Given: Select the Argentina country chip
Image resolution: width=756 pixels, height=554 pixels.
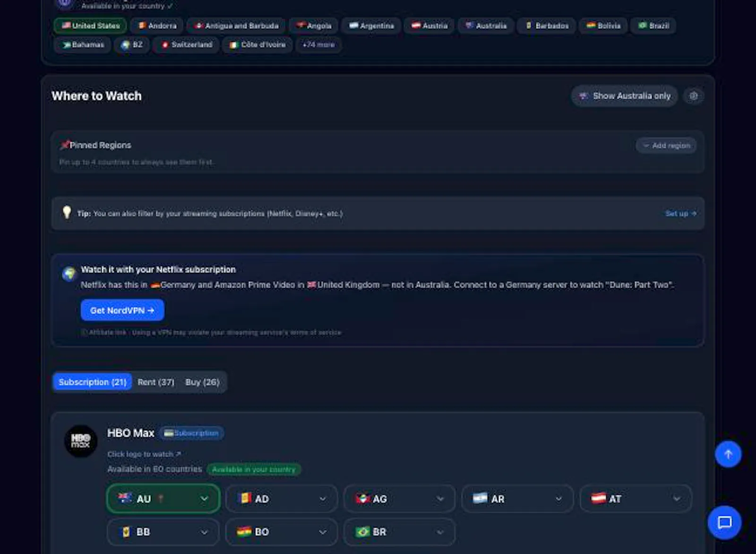Looking at the screenshot, I should 371,26.
